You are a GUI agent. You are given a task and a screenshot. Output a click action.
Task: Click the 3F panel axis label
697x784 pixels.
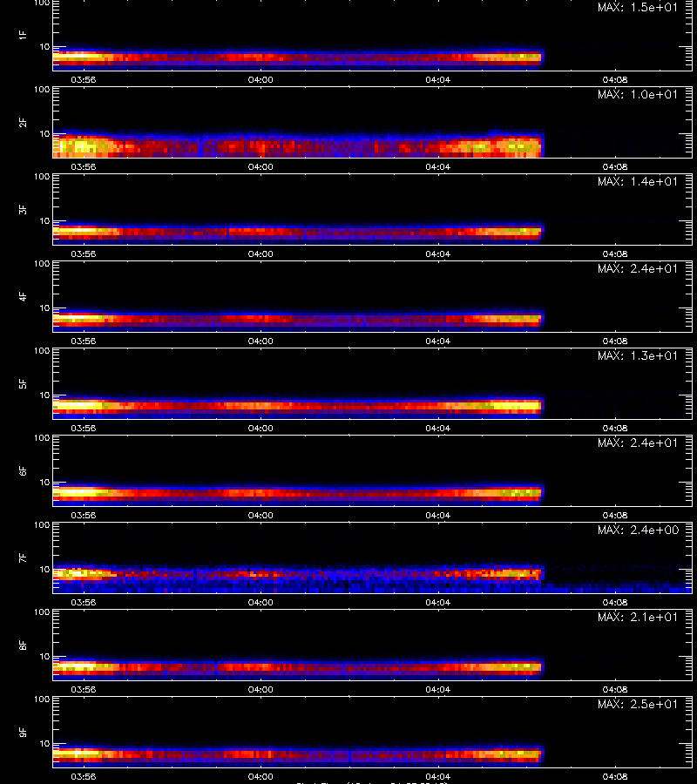click(23, 209)
